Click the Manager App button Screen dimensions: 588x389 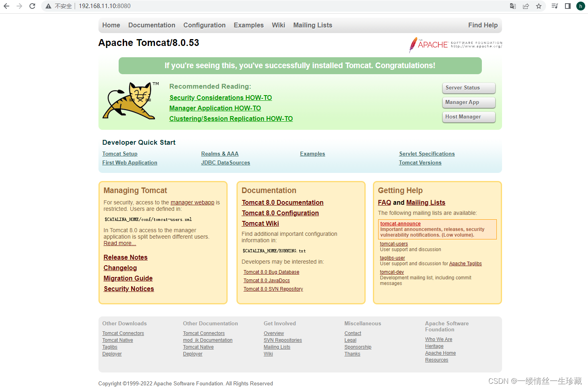point(469,102)
